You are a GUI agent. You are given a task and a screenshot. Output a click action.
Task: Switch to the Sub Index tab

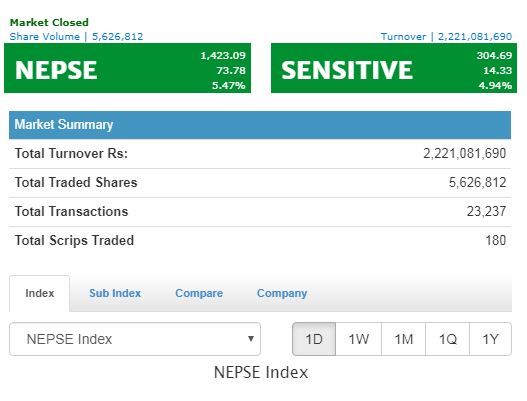coord(115,293)
